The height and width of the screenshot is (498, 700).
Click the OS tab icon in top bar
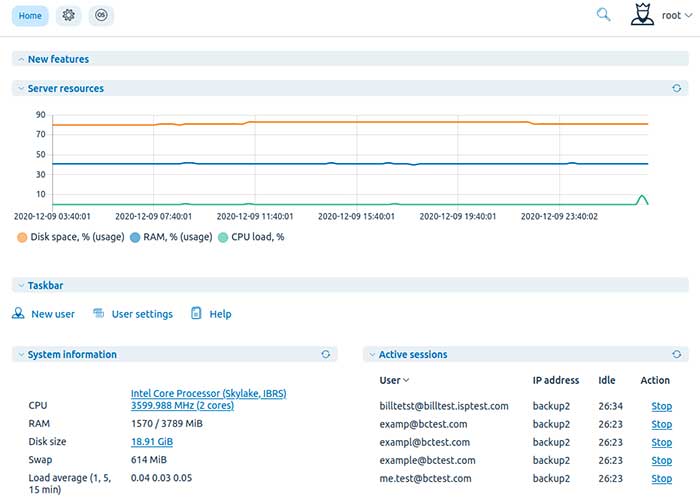tap(101, 16)
